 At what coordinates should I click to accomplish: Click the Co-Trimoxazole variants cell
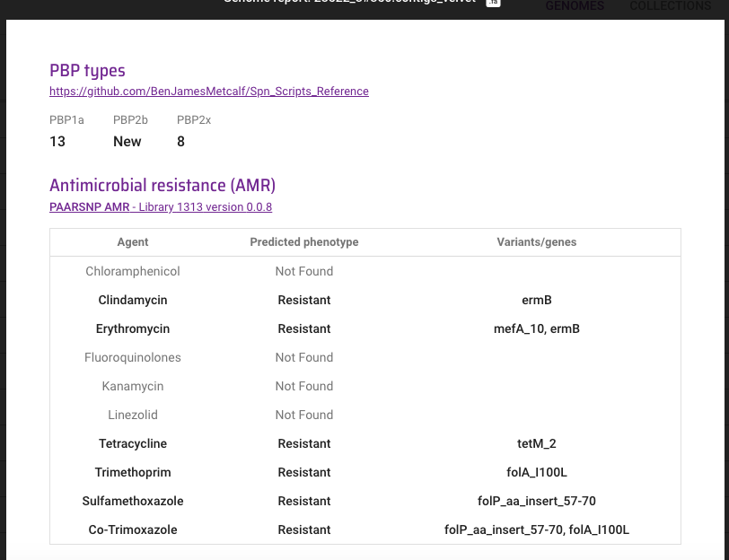(x=537, y=529)
